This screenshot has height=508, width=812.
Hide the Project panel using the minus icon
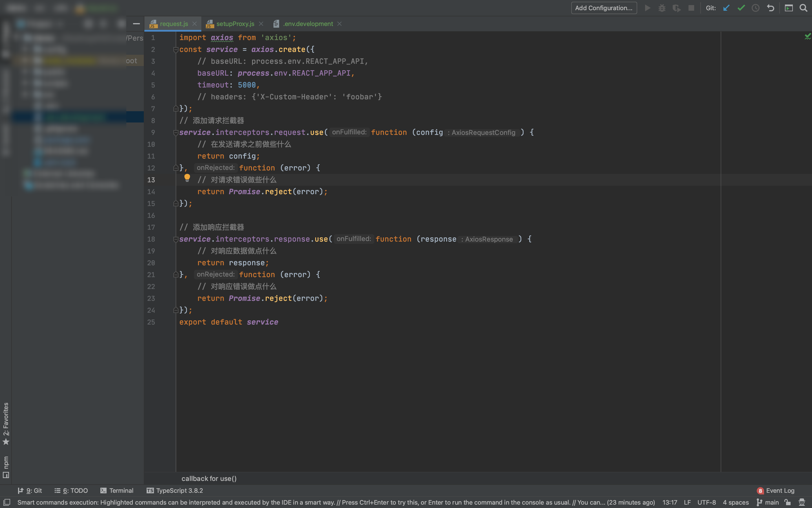tap(136, 23)
